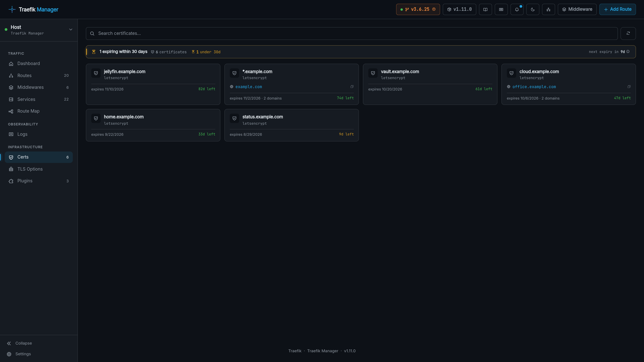Click the Dashboard house icon

pyautogui.click(x=11, y=64)
